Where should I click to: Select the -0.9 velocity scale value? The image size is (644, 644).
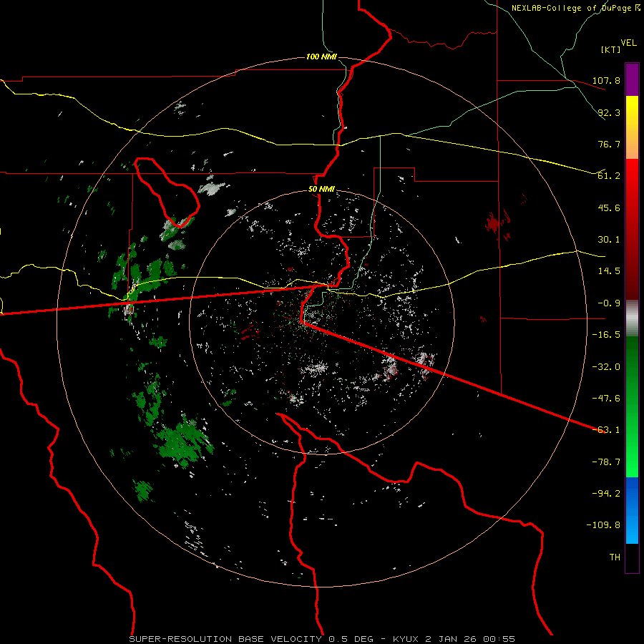(609, 303)
